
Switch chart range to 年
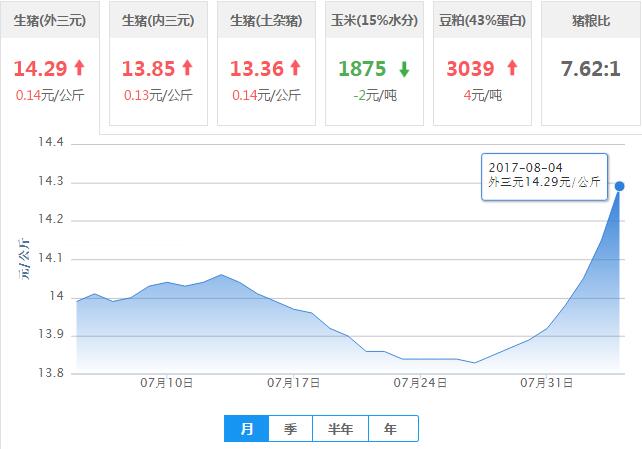coord(393,429)
